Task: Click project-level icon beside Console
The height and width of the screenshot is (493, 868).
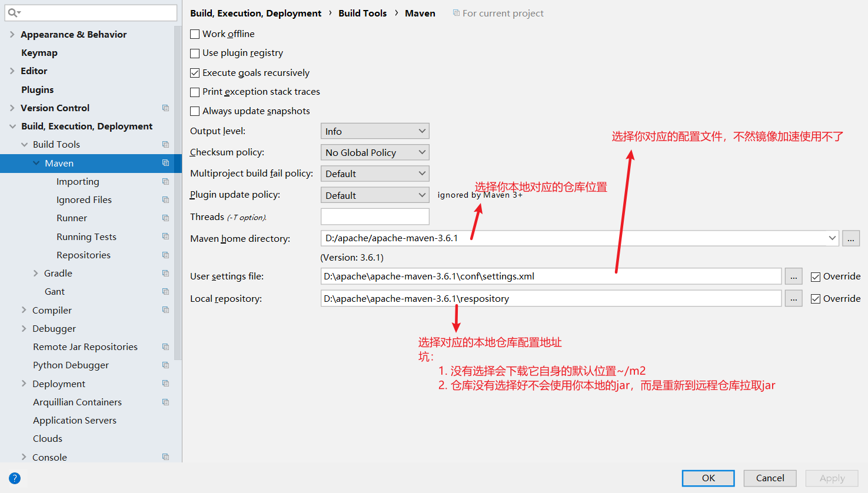Action: [165, 457]
